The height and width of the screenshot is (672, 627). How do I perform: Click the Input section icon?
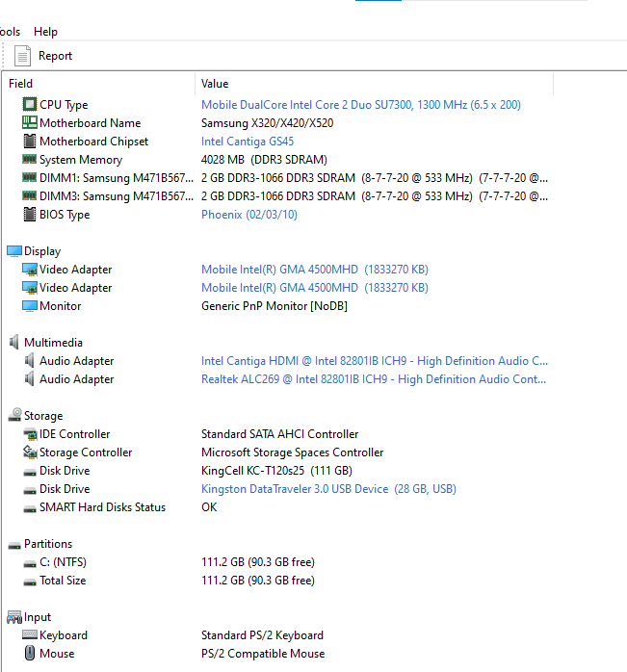(x=14, y=617)
